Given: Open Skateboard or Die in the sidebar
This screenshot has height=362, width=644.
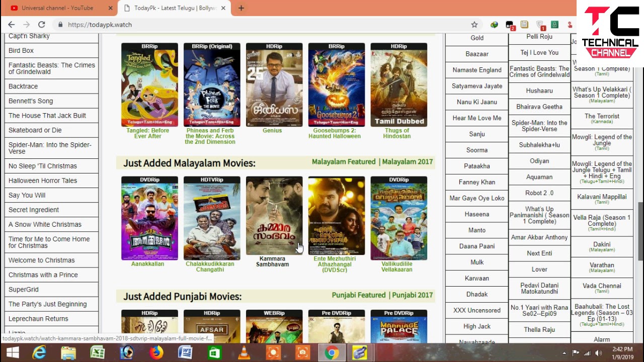Looking at the screenshot, I should pos(35,130).
